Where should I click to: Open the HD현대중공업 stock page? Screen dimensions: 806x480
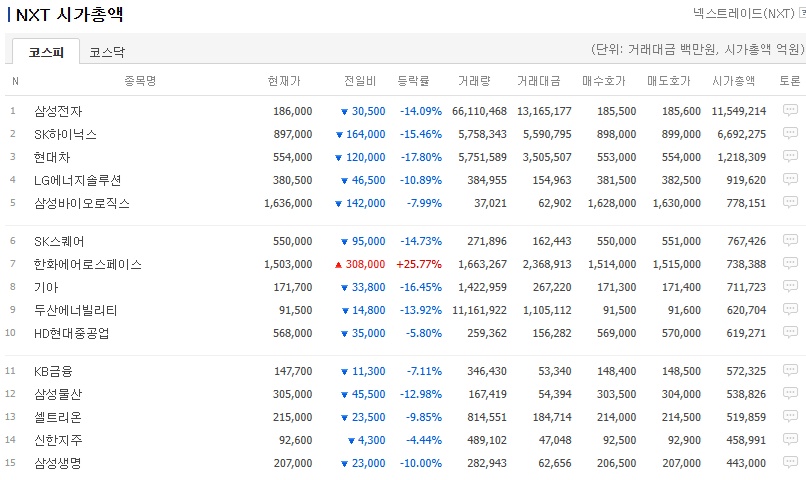click(71, 333)
